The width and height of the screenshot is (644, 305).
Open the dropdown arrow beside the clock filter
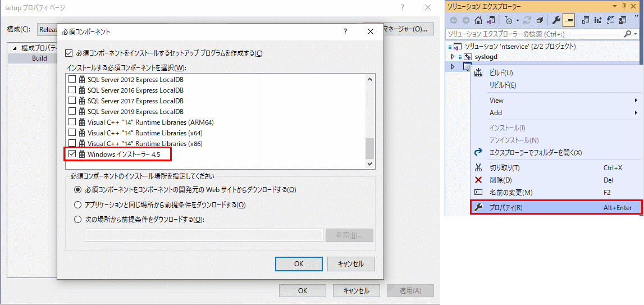pos(517,20)
